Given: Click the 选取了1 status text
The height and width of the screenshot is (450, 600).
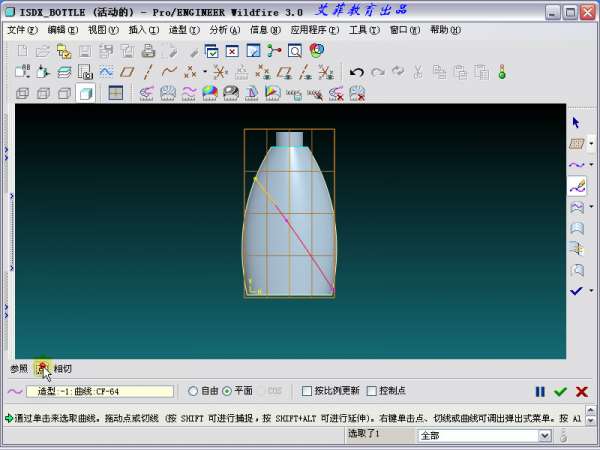Looking at the screenshot, I should (364, 434).
